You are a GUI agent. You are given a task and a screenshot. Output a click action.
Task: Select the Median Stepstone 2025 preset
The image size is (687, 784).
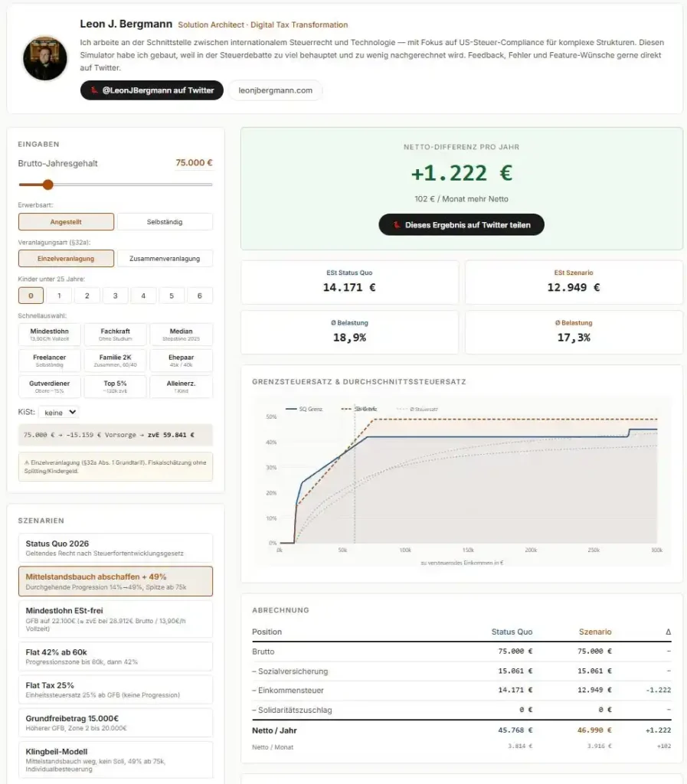pos(182,334)
